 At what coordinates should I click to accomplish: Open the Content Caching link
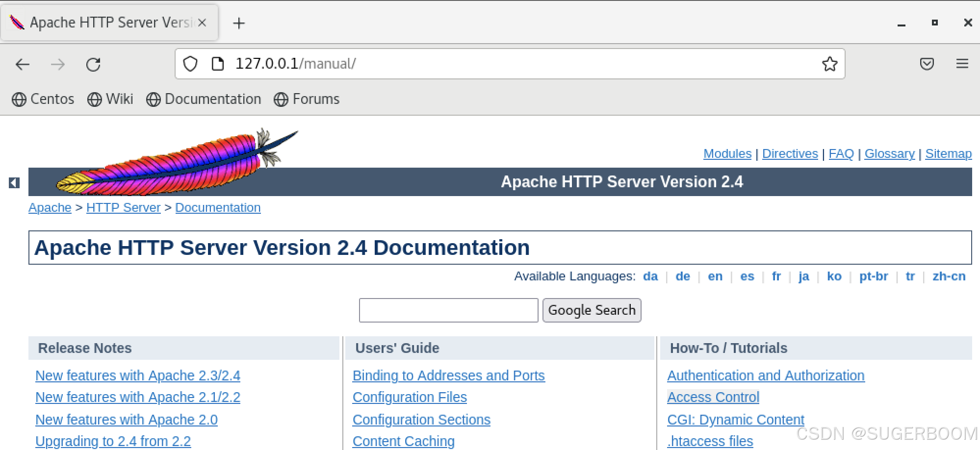404,442
